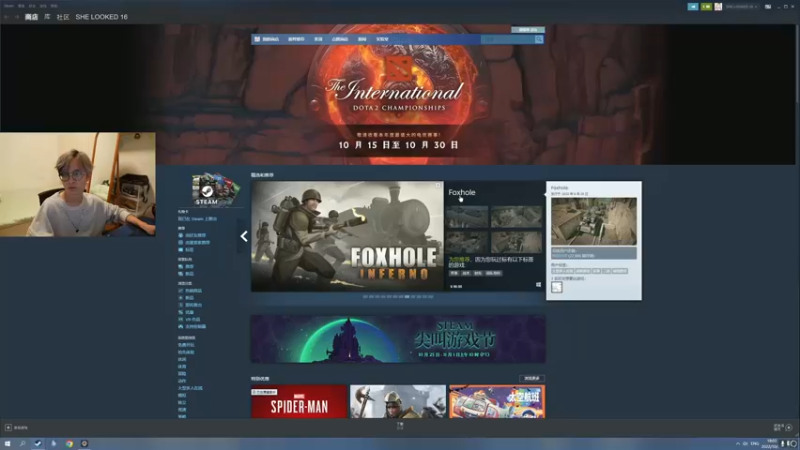Browse the 大型多人在线 genre link
800x450 pixels.
point(190,388)
